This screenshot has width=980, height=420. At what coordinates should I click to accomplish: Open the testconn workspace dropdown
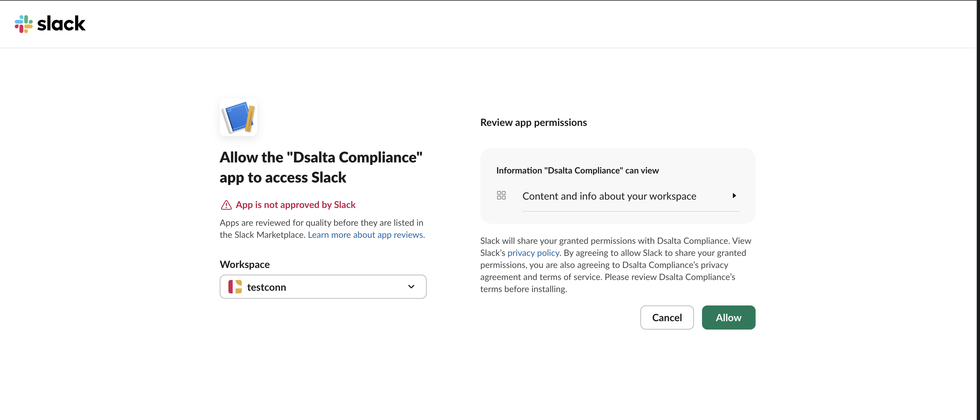323,287
